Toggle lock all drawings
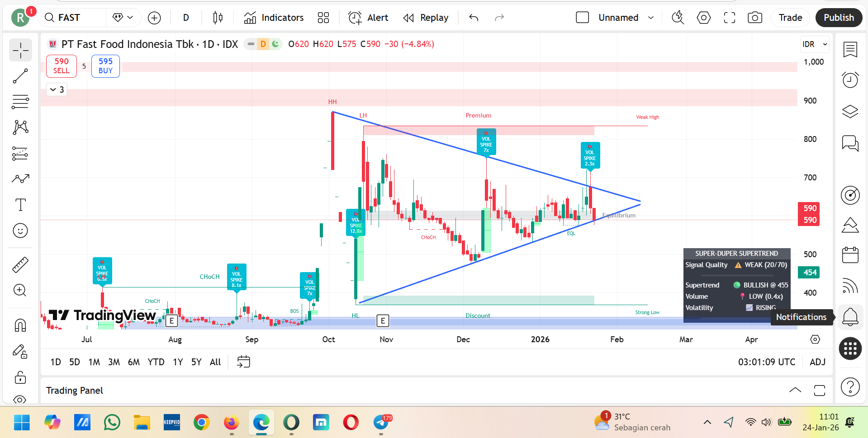 pos(20,377)
